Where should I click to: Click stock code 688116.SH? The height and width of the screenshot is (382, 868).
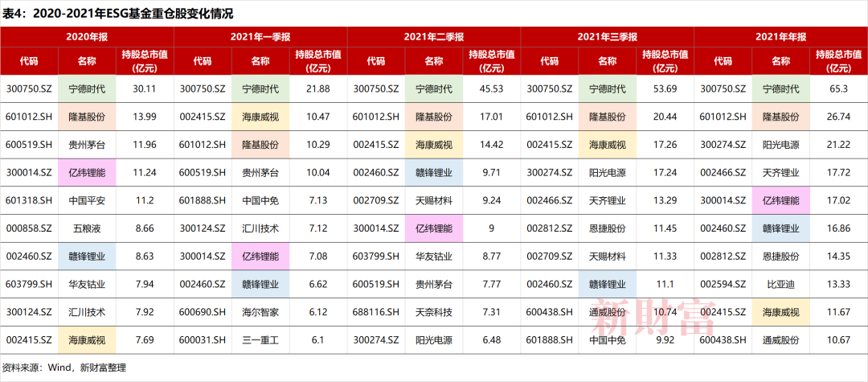[x=376, y=312]
